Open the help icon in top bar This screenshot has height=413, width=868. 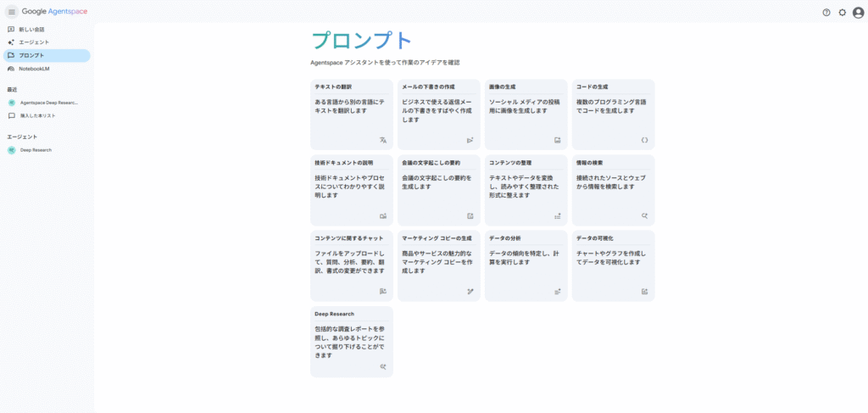coord(826,12)
